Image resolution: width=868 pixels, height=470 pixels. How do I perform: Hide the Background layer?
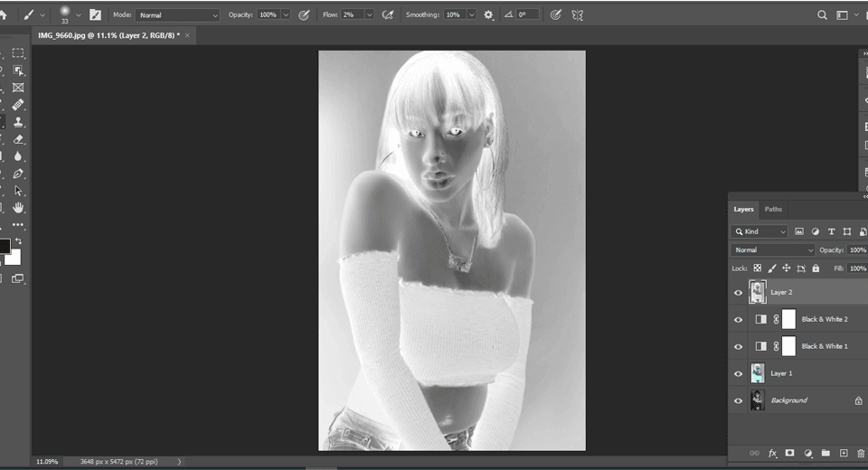[x=739, y=401]
